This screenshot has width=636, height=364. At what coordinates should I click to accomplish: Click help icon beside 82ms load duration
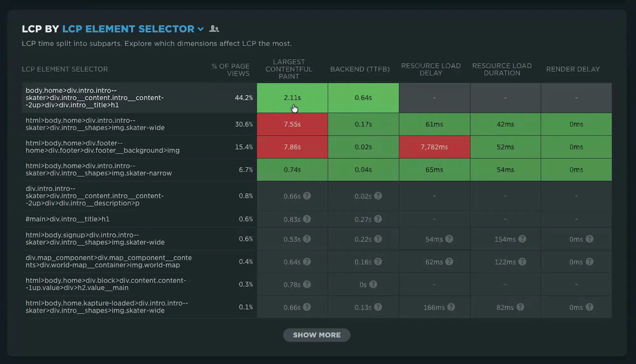(520, 307)
